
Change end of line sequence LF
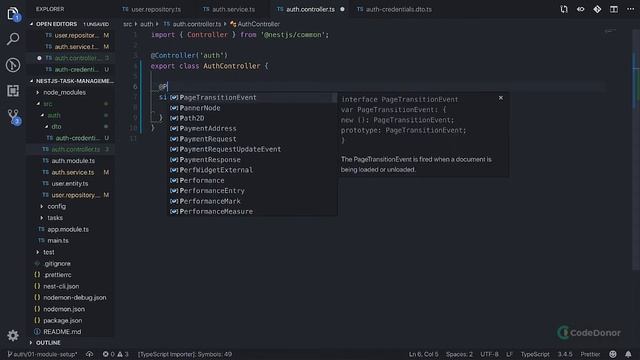(509, 354)
